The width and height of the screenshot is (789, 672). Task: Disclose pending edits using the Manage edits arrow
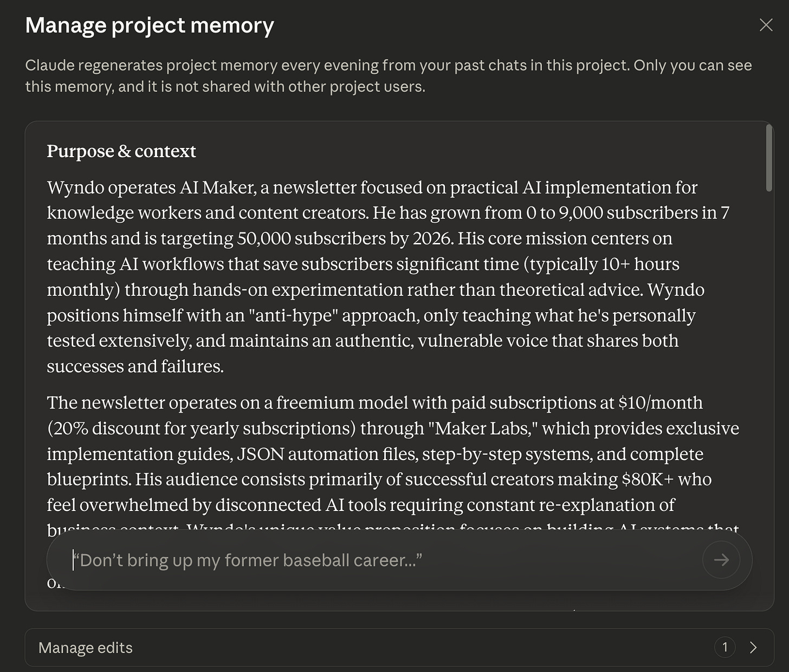coord(754,647)
